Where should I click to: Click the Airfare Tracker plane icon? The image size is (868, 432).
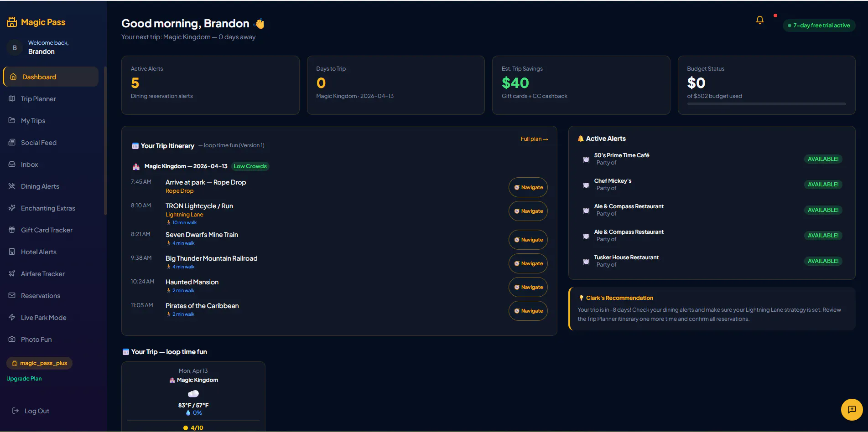point(12,274)
